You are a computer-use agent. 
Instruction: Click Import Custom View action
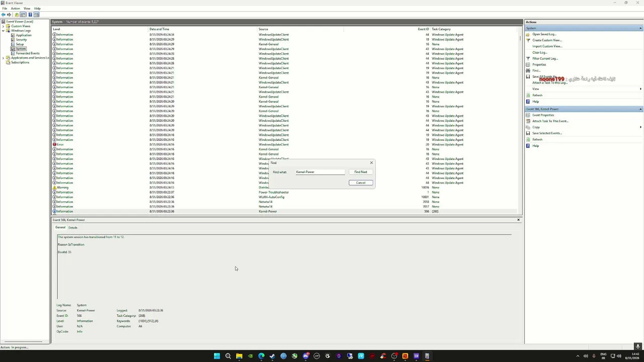[x=547, y=46]
